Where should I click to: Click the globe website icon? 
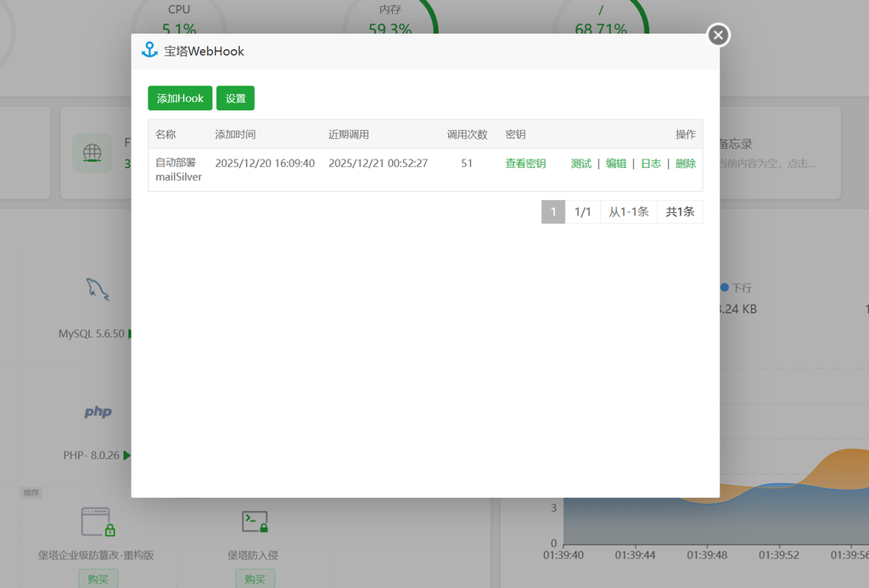coord(93,154)
